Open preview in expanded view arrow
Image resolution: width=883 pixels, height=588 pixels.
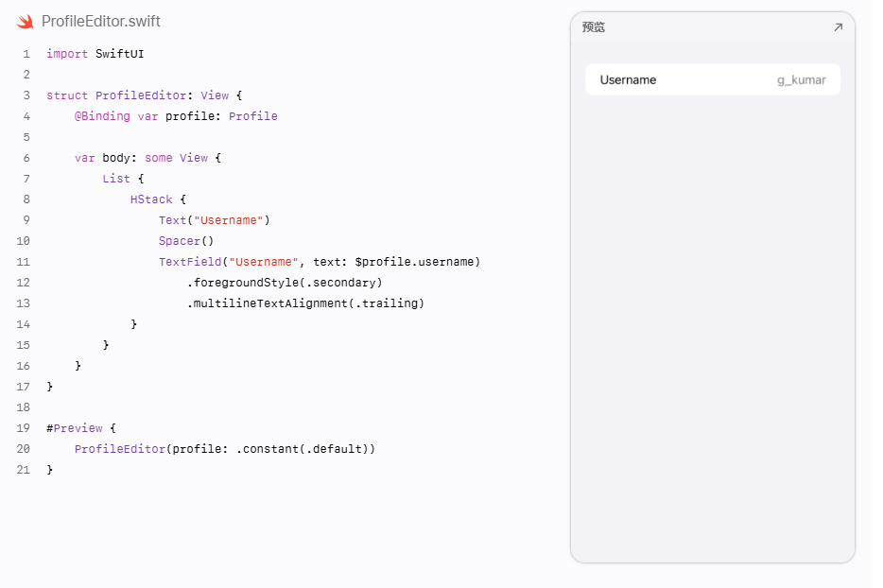(838, 27)
